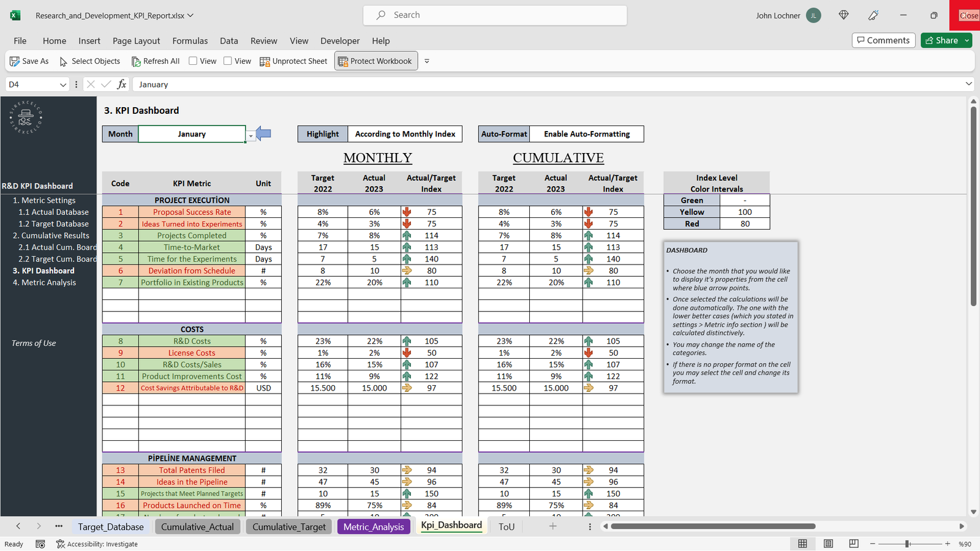The height and width of the screenshot is (551, 980).
Task: Click the Share button
Action: pos(942,40)
